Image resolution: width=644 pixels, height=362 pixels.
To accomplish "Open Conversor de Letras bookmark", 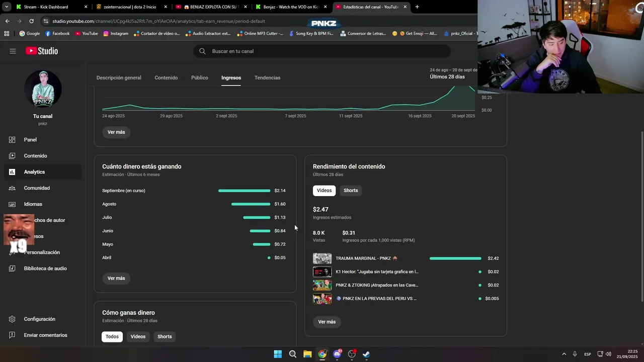I will click(x=363, y=34).
